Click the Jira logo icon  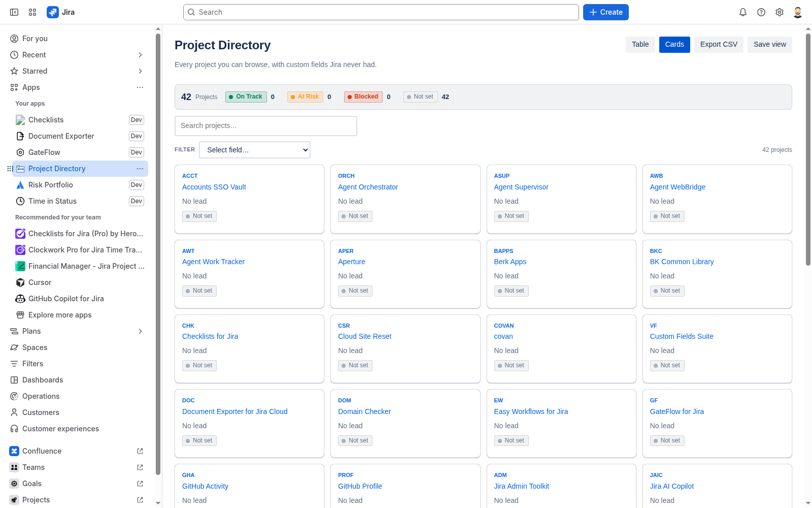click(53, 12)
